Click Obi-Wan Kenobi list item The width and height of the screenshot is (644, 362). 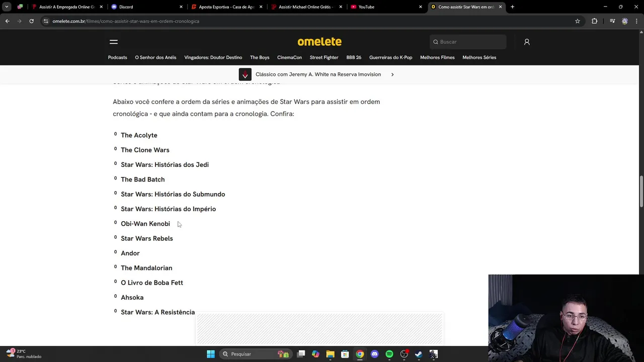(x=145, y=224)
